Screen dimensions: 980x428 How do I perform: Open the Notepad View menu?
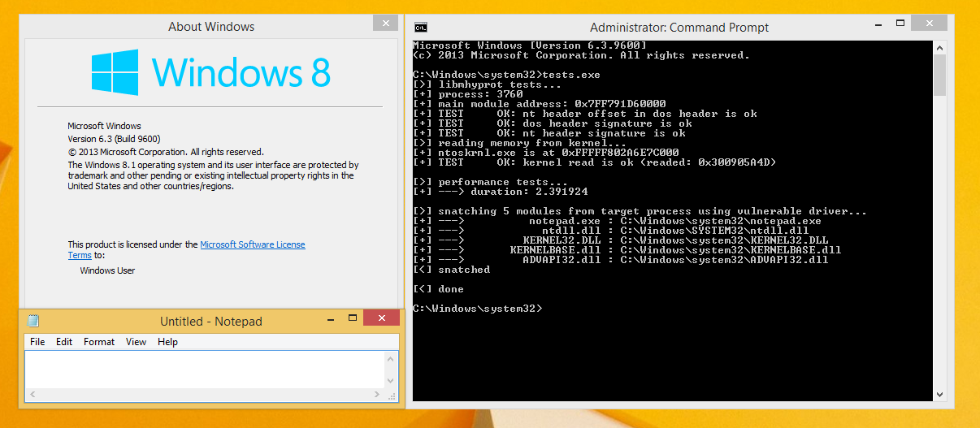(137, 342)
